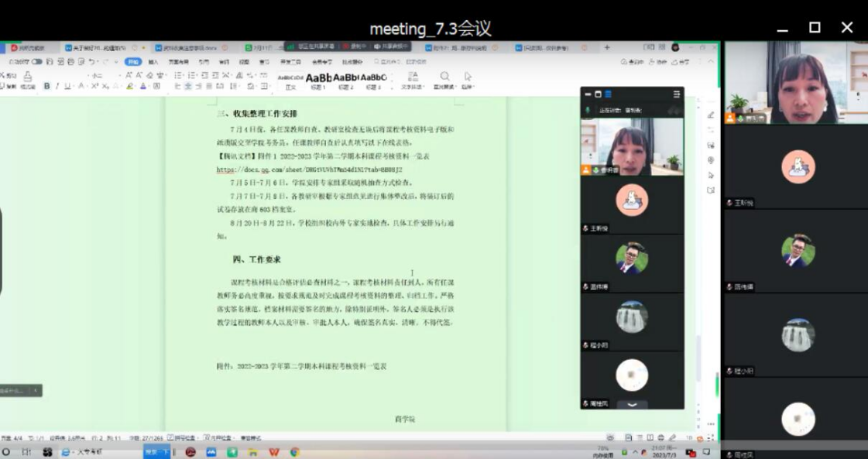868x459 pixels.
Task: Apply the Heading 1 style swatch
Action: (318, 78)
